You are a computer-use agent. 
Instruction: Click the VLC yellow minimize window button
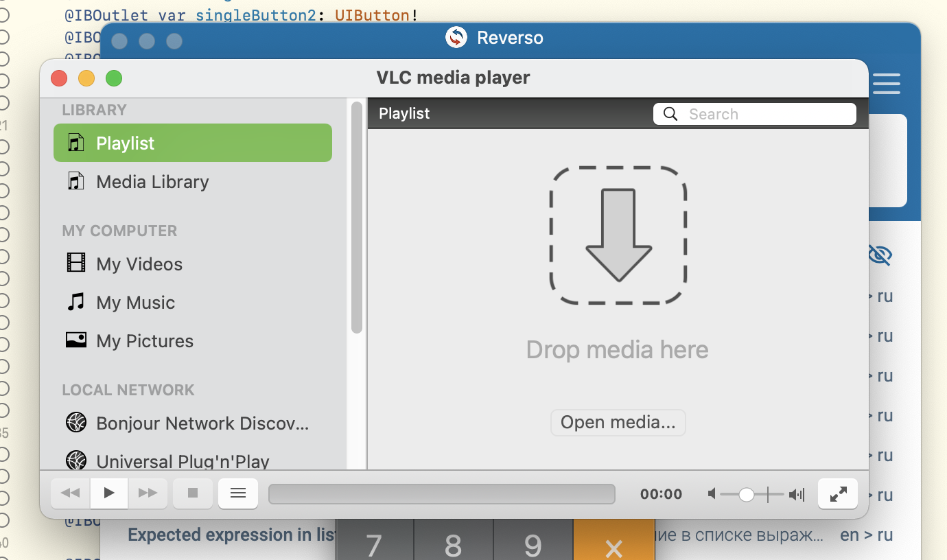coord(86,78)
